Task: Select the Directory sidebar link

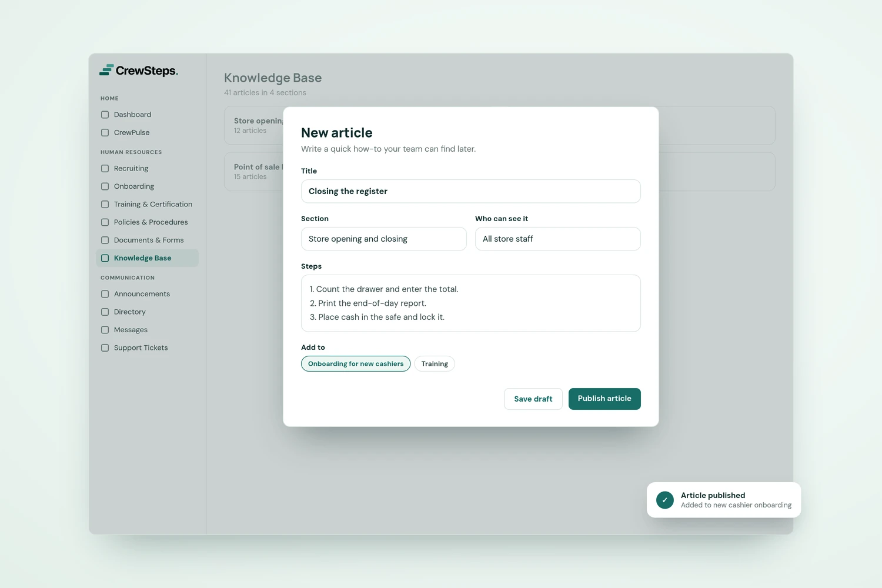Action: tap(147, 312)
